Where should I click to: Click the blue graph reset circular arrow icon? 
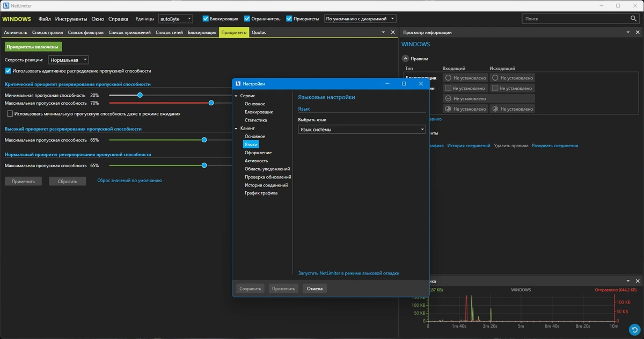click(x=634, y=329)
